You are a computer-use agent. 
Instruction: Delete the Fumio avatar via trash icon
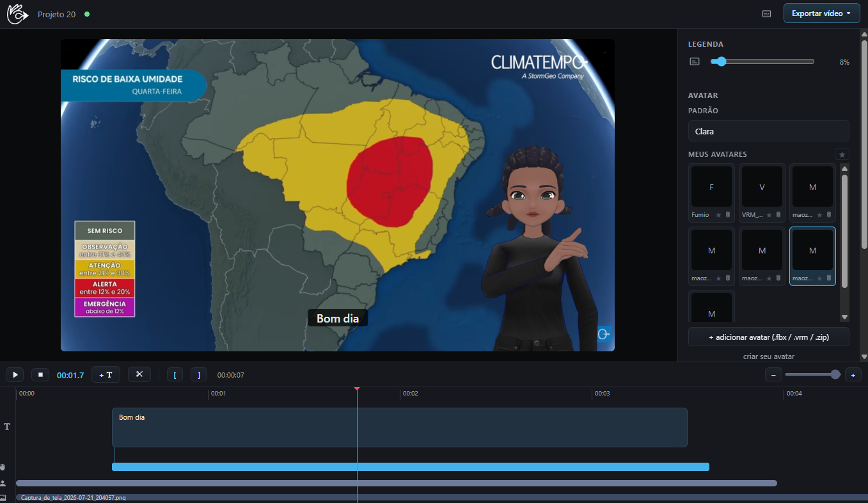pyautogui.click(x=728, y=215)
